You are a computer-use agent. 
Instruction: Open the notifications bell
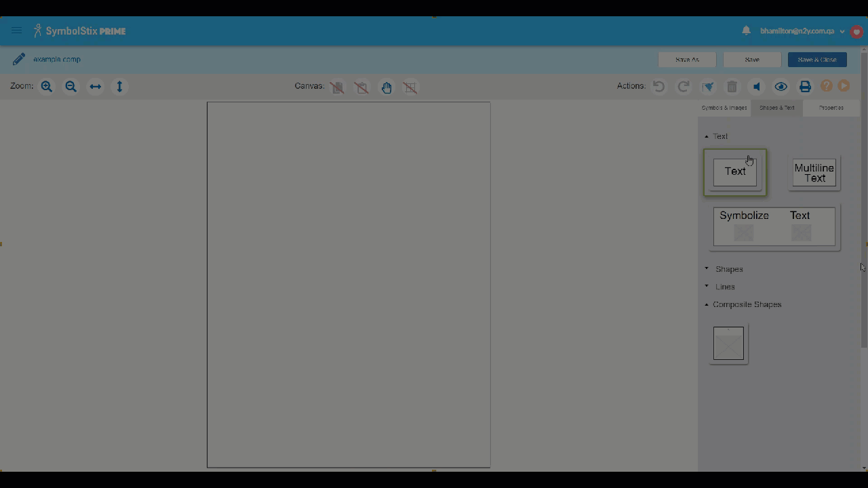click(746, 30)
